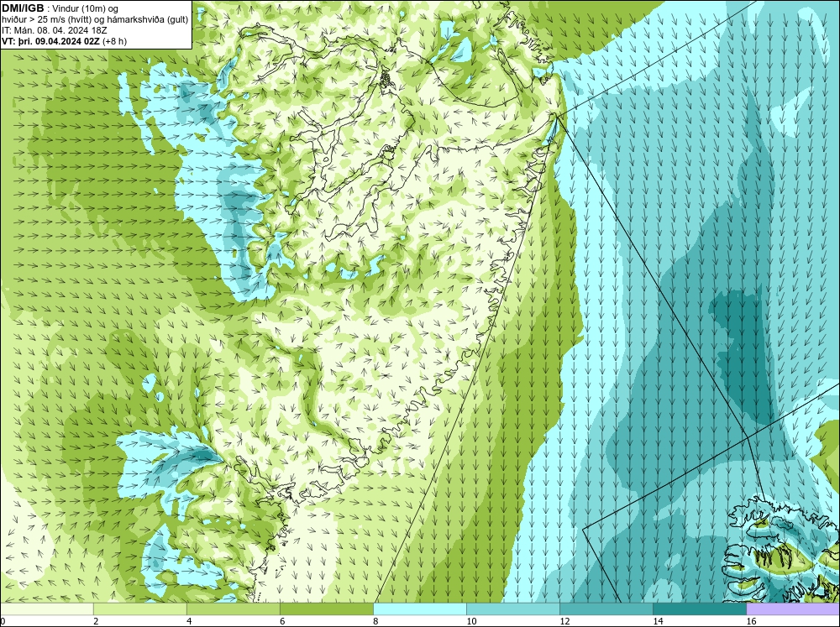This screenshot has width=840, height=627.
Task: Click the 6–8 m/s dark green legend swatch
Action: 326,609
